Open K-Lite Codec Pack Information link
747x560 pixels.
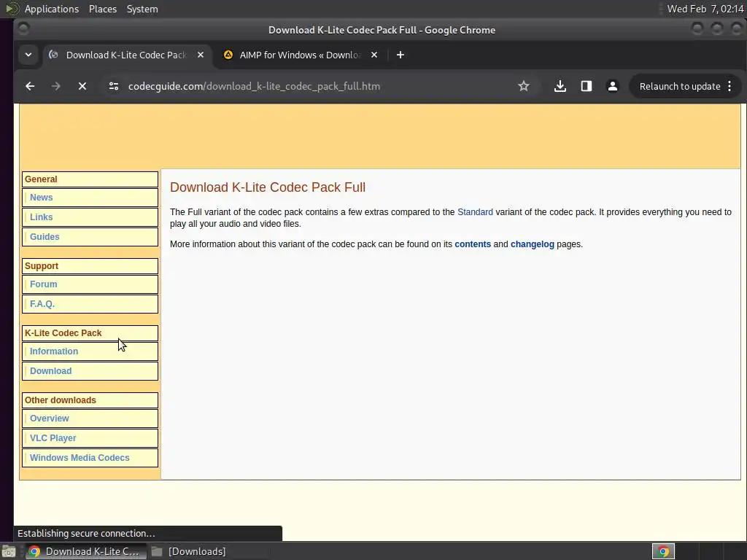click(x=54, y=351)
